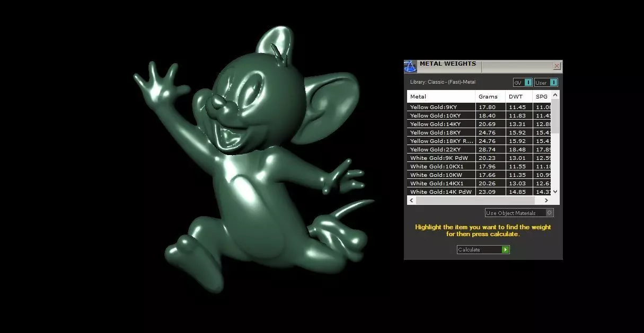Screen dimensions: 644x333
Task: Click the horizontal scrollbar right arrow
Action: tap(547, 201)
